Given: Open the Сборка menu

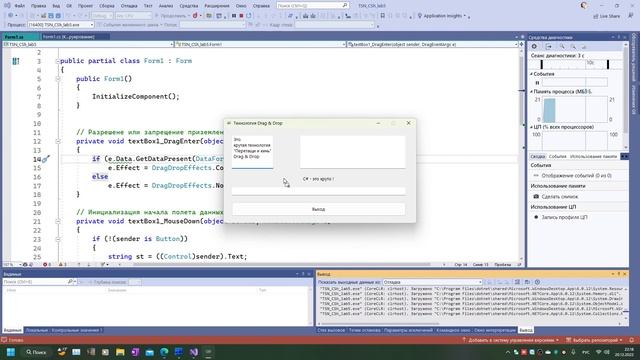Looking at the screenshot, I should (x=107, y=6).
